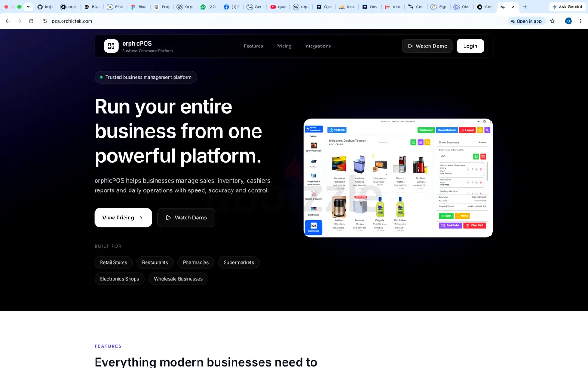Open the "loca" localhost tab
Image resolution: width=588 pixels, height=368 pixels.
[x=347, y=7]
